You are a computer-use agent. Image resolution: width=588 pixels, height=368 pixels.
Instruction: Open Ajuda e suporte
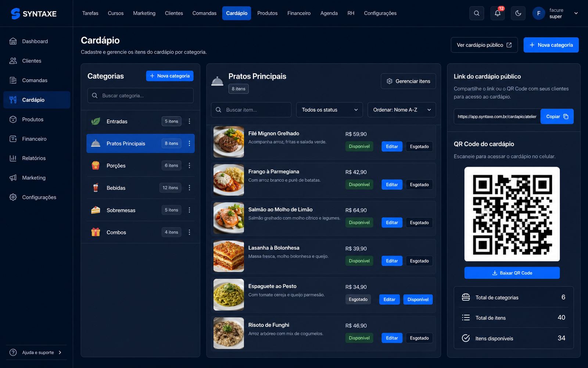click(36, 353)
